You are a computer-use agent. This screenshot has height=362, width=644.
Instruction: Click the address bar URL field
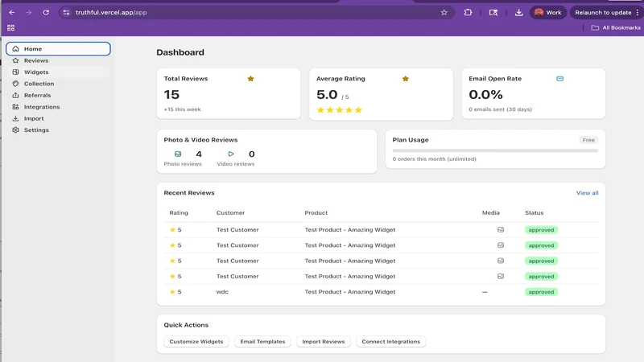coord(257,12)
